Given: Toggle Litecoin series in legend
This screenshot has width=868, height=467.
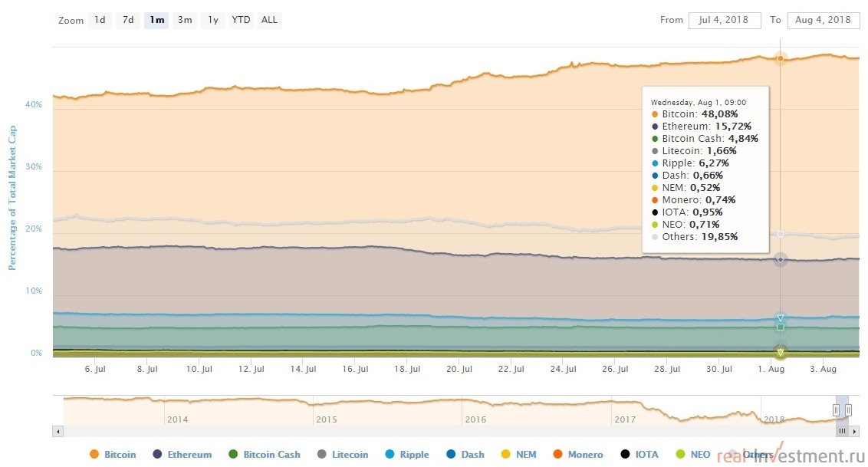Looking at the screenshot, I should tap(343, 454).
